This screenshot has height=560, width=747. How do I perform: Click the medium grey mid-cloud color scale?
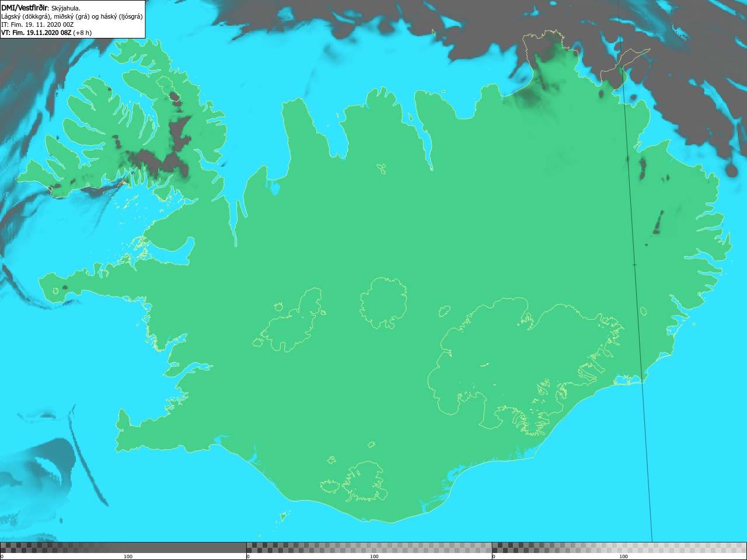(369, 548)
